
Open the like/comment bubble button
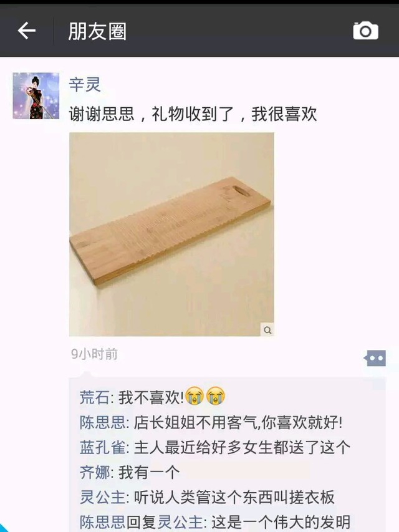tap(375, 358)
